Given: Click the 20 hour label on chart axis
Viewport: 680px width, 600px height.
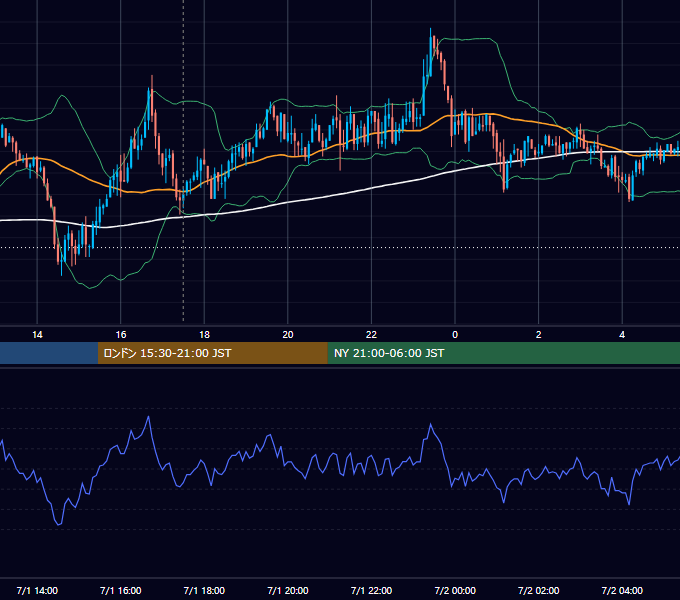Looking at the screenshot, I should (288, 335).
